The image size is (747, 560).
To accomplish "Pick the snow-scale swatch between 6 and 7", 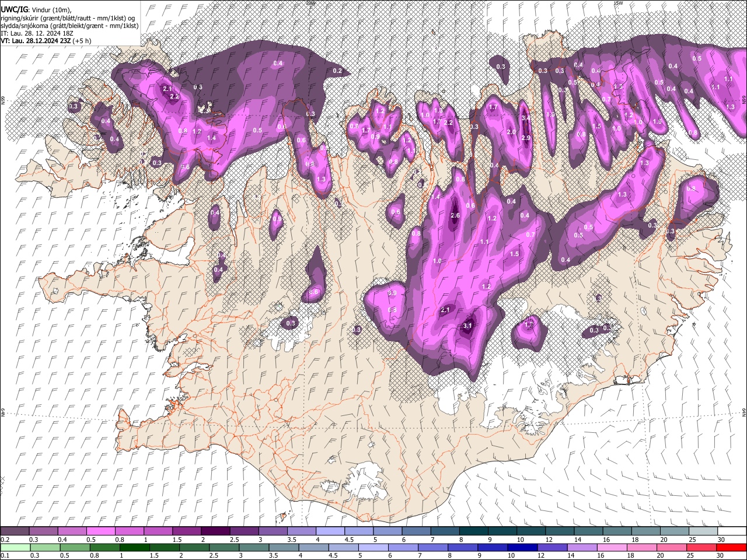I will click(x=416, y=531).
